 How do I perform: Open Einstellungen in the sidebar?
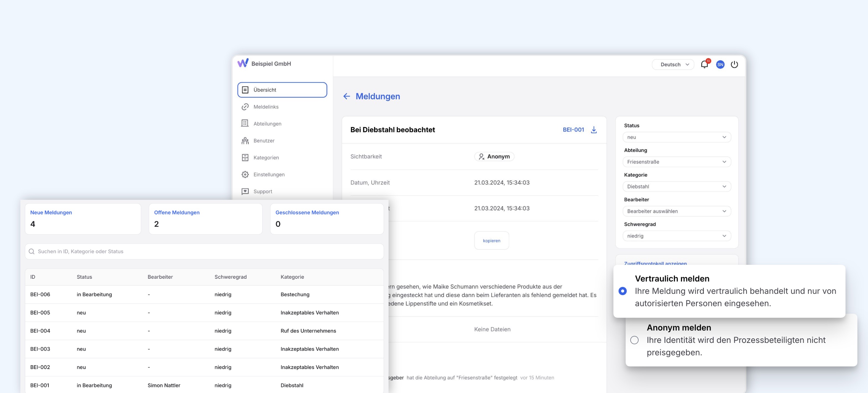(x=268, y=174)
